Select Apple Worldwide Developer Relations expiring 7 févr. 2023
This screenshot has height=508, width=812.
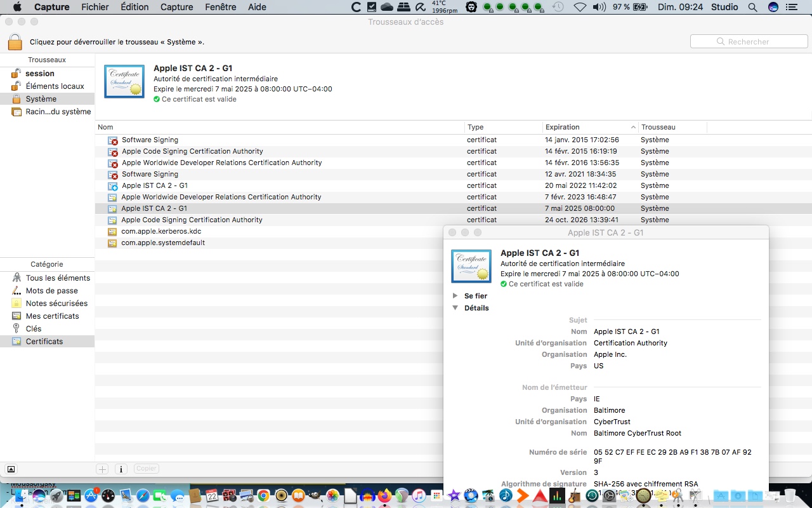click(x=453, y=197)
